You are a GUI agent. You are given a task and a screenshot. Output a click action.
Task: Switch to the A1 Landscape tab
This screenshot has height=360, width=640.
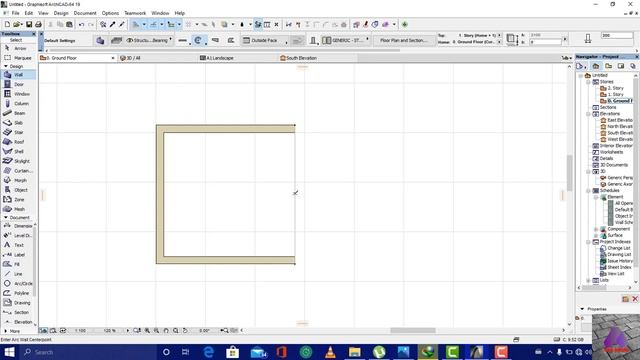click(238, 58)
